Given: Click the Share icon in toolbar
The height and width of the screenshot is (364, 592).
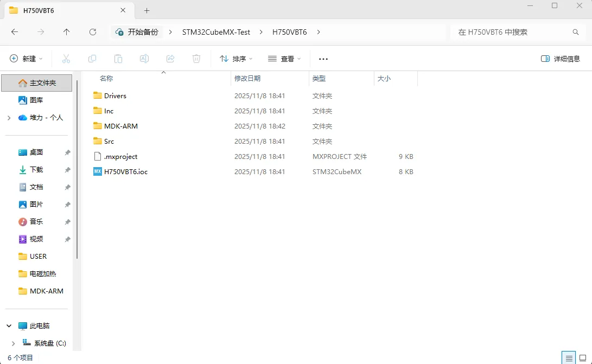Looking at the screenshot, I should click(x=170, y=59).
